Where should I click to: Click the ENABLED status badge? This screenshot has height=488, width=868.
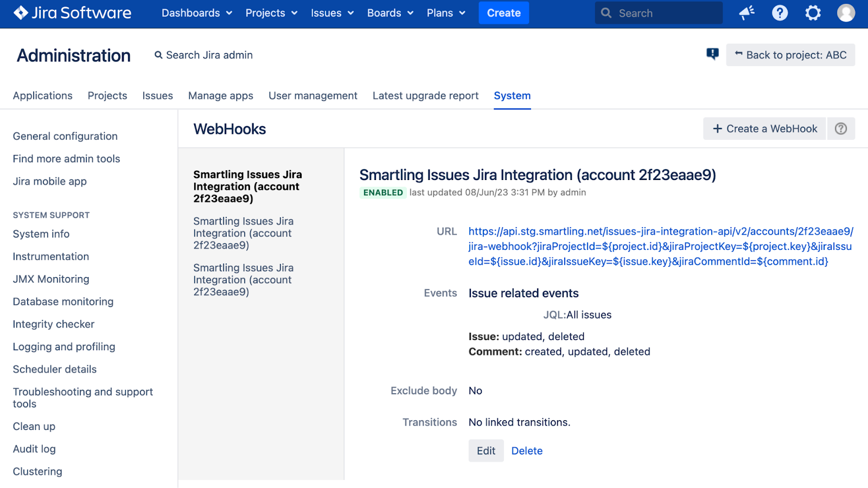[383, 192]
